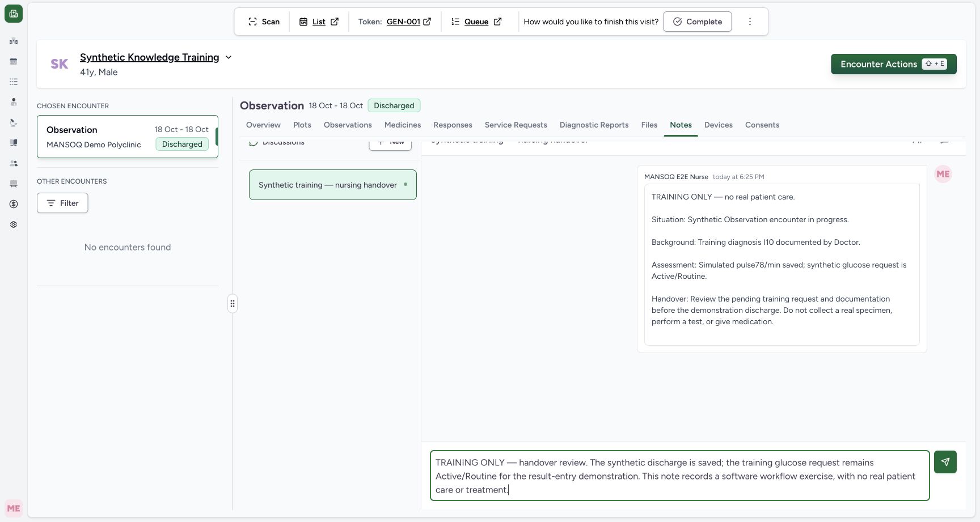Open the three-dot visit options menu
This screenshot has width=980, height=522.
(750, 22)
